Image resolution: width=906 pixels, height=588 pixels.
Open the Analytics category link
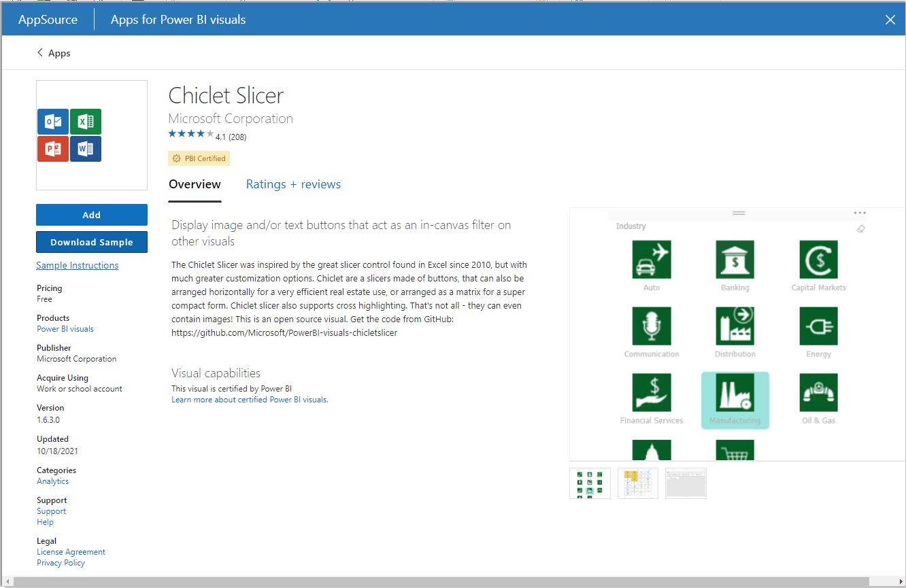(x=53, y=481)
